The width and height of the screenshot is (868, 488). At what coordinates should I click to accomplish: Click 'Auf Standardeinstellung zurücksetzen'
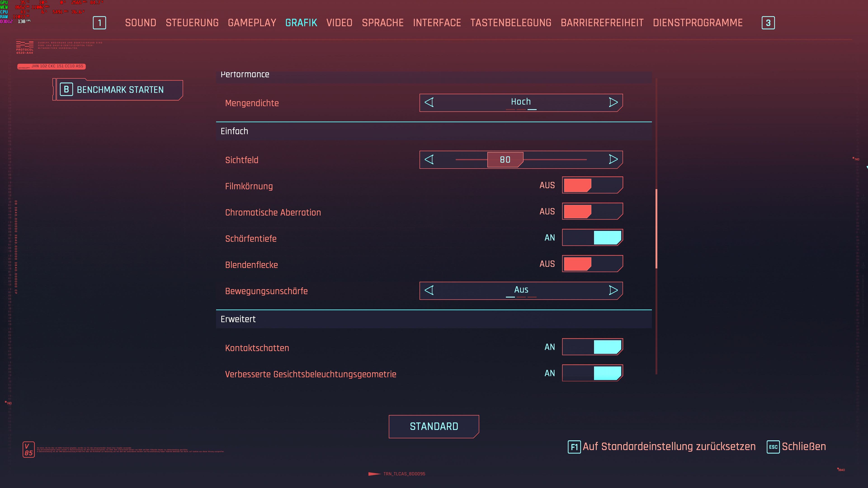(669, 447)
